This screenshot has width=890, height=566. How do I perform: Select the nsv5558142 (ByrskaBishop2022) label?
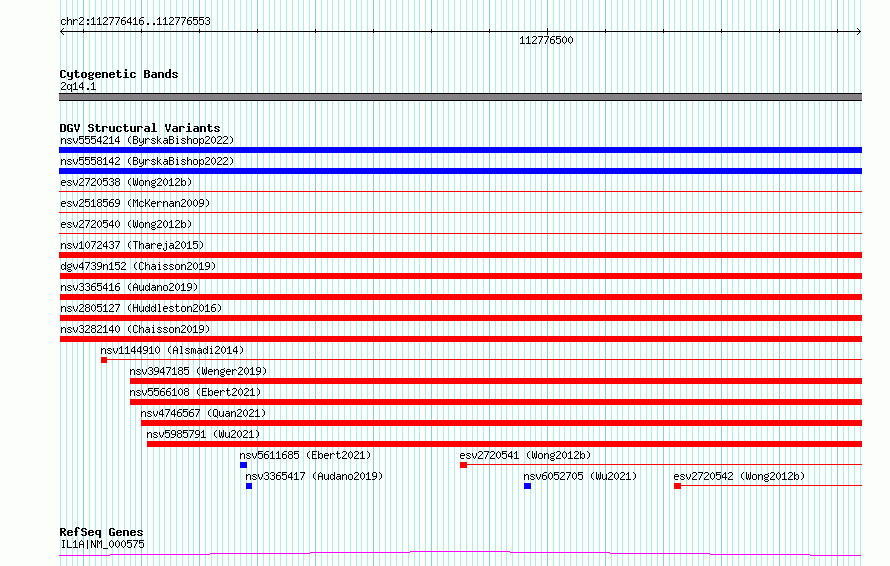coord(147,161)
